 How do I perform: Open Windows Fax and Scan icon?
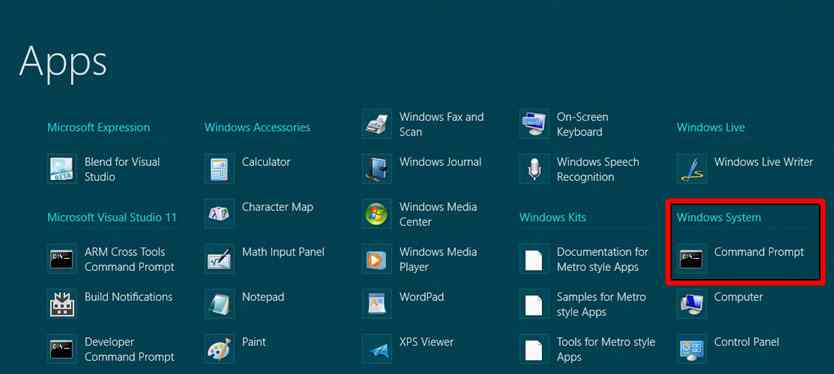[377, 124]
